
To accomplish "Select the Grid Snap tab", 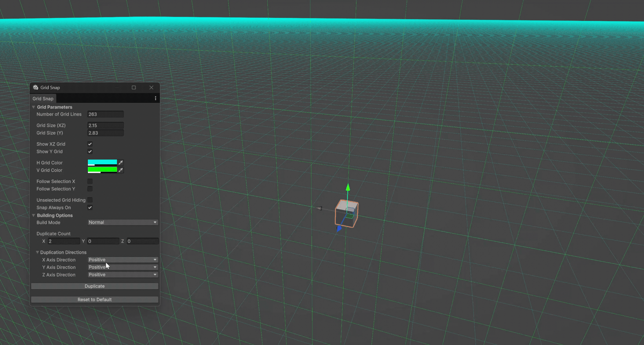I will point(43,99).
